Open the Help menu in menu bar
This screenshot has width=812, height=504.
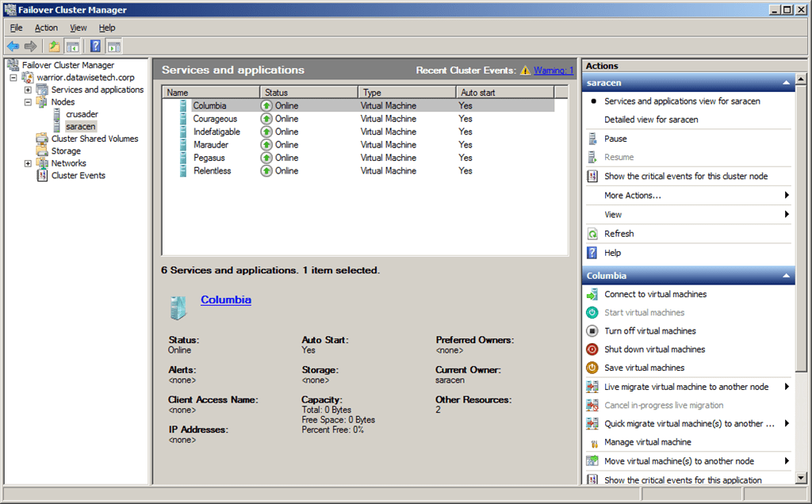(107, 28)
